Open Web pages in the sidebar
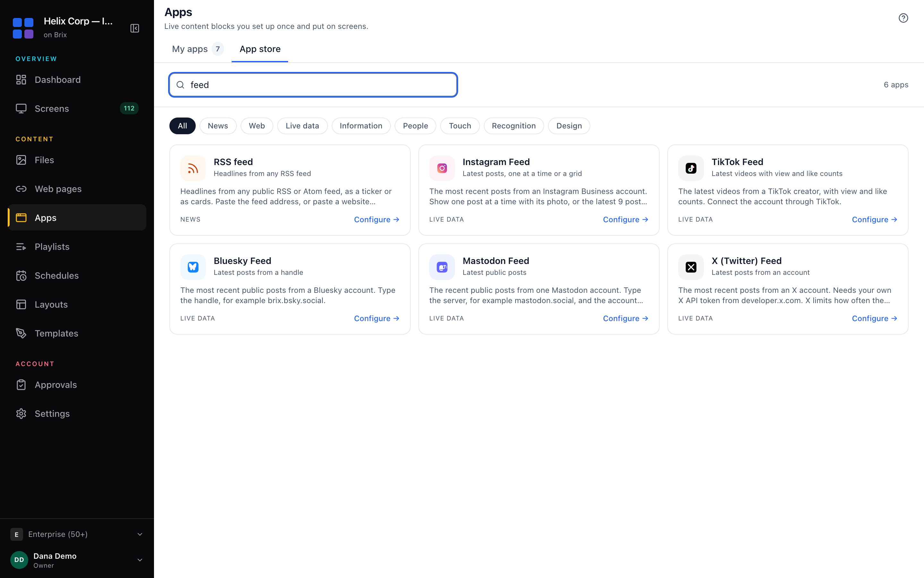Viewport: 924px width, 578px height. click(x=77, y=189)
